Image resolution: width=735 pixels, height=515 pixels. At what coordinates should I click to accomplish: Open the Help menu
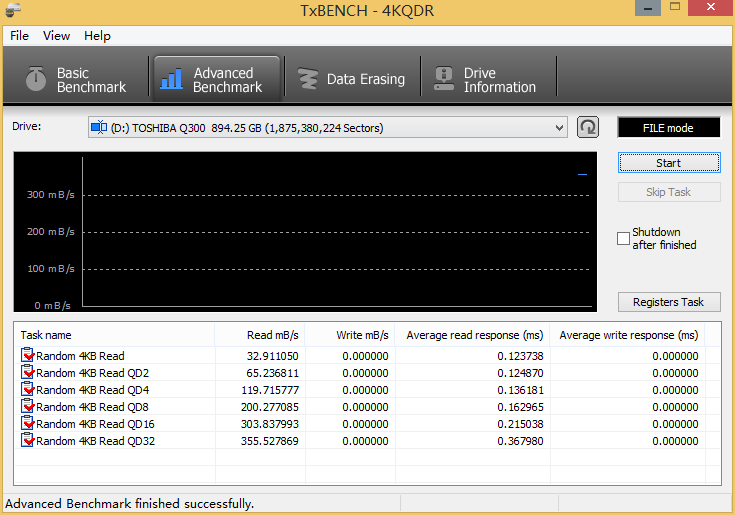pos(98,36)
